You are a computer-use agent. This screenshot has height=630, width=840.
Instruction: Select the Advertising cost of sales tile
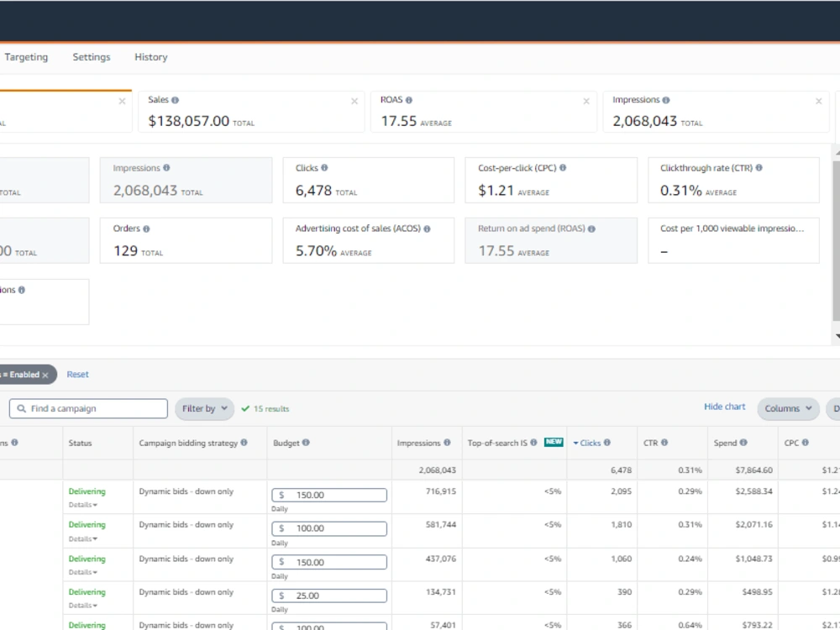[x=369, y=240]
